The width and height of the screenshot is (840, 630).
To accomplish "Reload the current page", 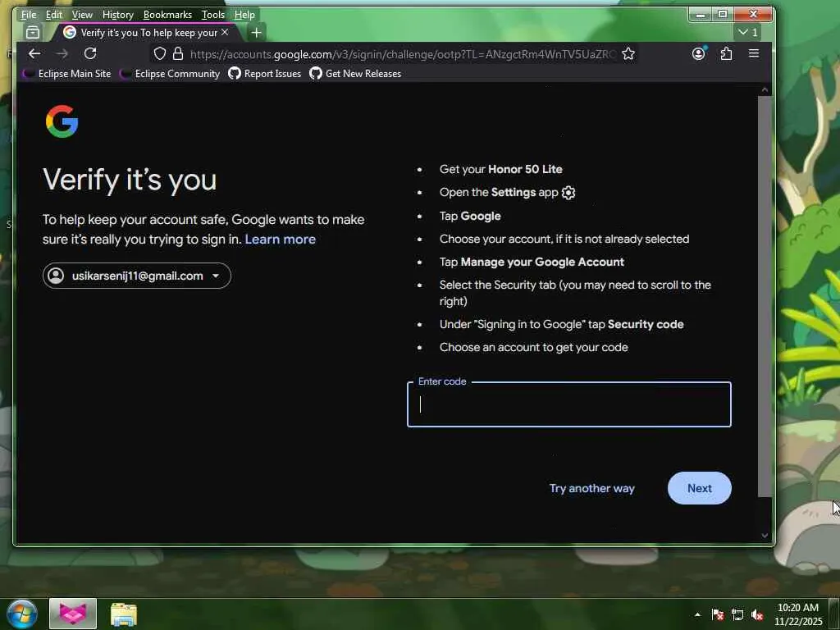I will click(x=90, y=53).
